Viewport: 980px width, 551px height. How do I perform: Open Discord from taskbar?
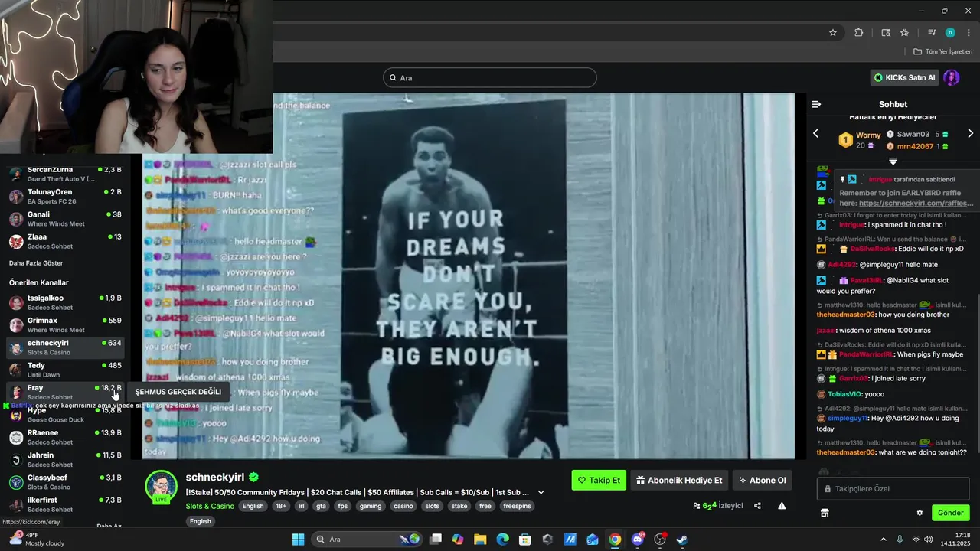638,540
